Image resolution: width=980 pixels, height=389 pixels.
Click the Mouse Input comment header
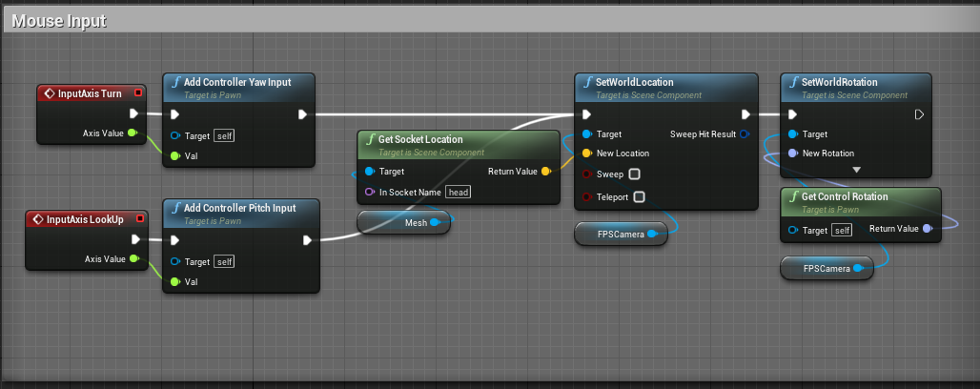[59, 20]
